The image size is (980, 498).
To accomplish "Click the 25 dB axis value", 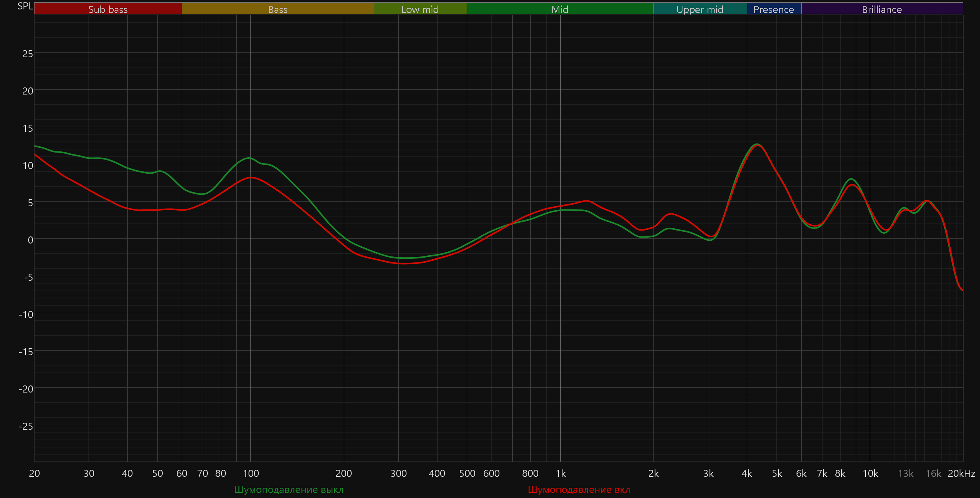I will (27, 54).
